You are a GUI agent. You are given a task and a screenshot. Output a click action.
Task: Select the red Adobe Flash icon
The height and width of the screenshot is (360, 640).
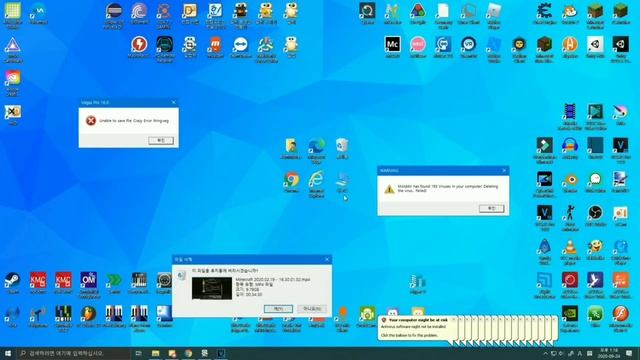coord(620,314)
